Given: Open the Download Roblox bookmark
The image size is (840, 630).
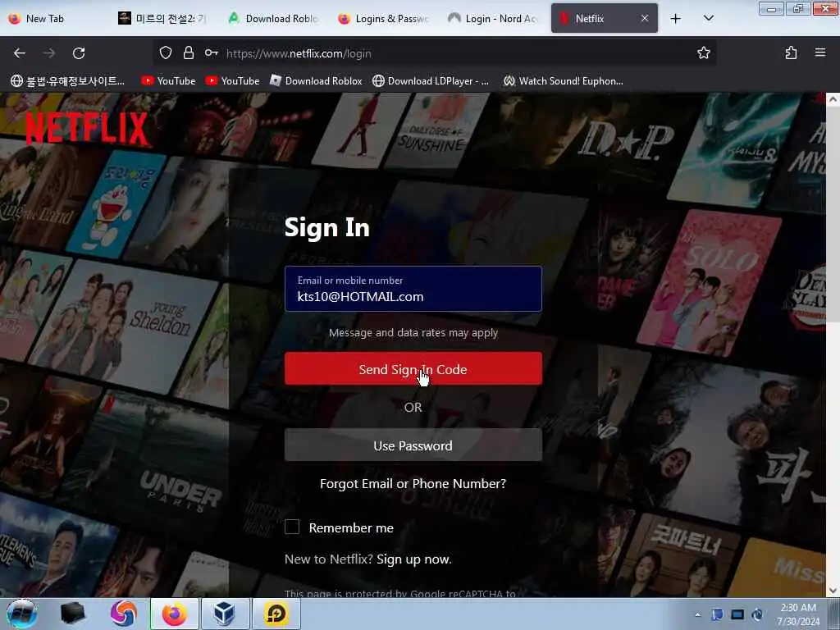Looking at the screenshot, I should pos(316,81).
